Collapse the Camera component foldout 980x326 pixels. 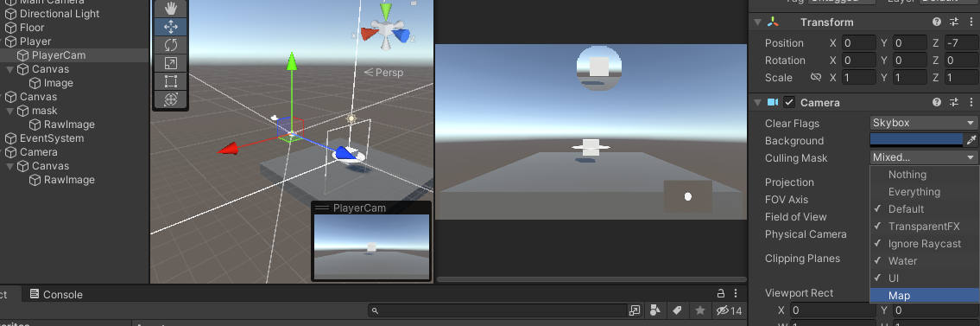[757, 103]
